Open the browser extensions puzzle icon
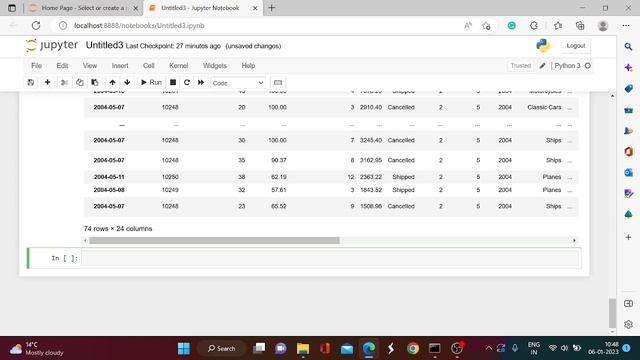The width and height of the screenshot is (640, 360). point(534,26)
